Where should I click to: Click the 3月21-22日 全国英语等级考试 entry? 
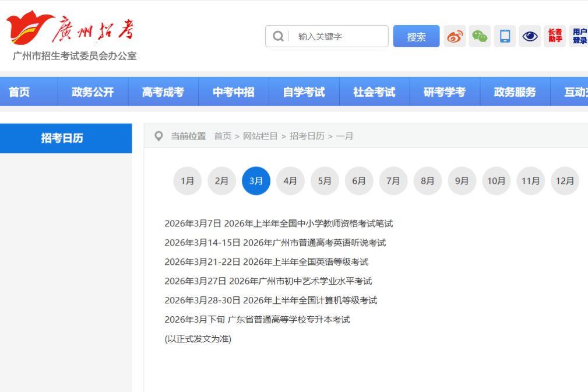tap(267, 262)
